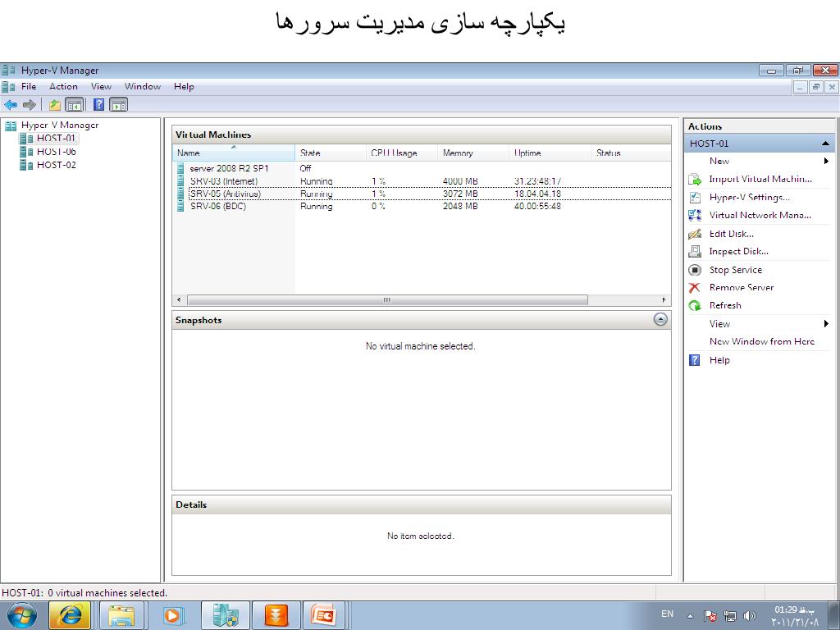Toggle the Show/Hide Console Tree toolbar button

pos(75,104)
